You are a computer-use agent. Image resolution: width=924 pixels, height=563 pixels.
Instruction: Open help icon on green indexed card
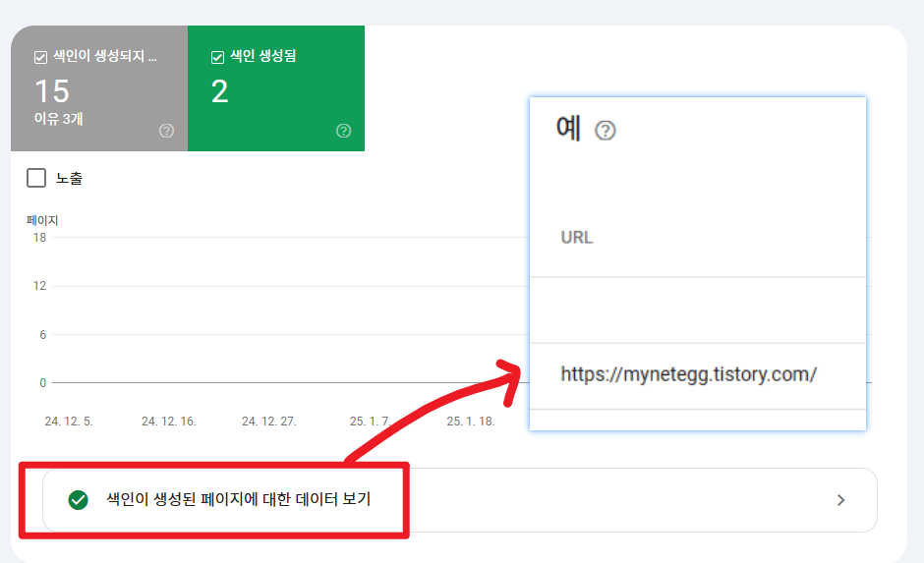click(344, 131)
